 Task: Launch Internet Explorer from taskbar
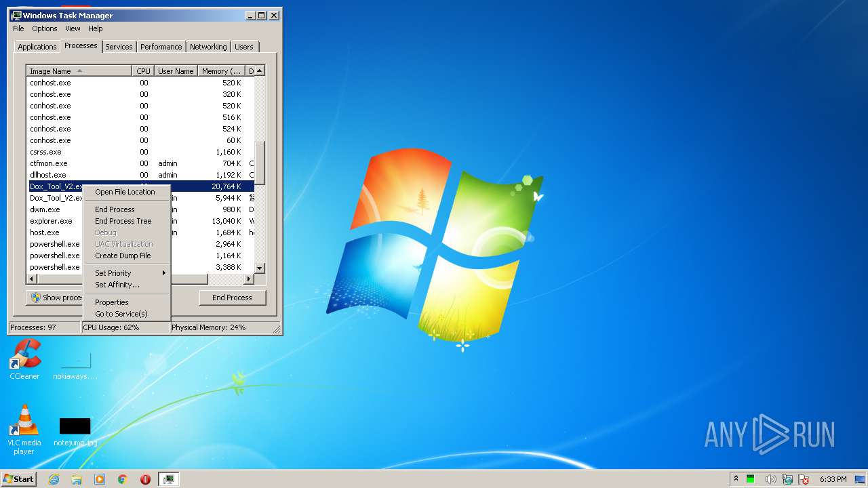click(54, 479)
